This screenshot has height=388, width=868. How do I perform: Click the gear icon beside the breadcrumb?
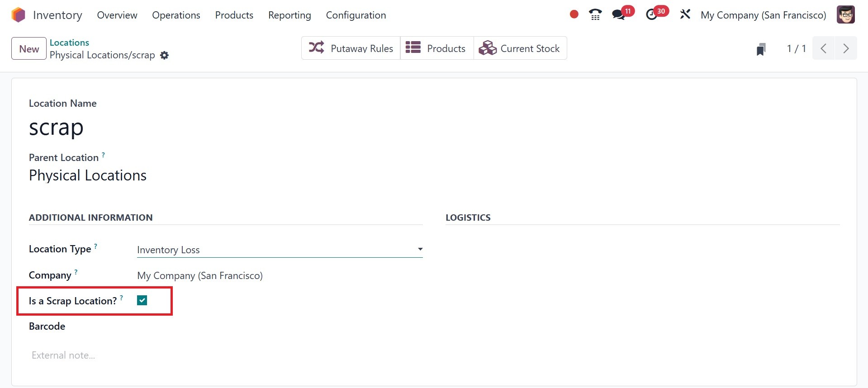[x=165, y=55]
